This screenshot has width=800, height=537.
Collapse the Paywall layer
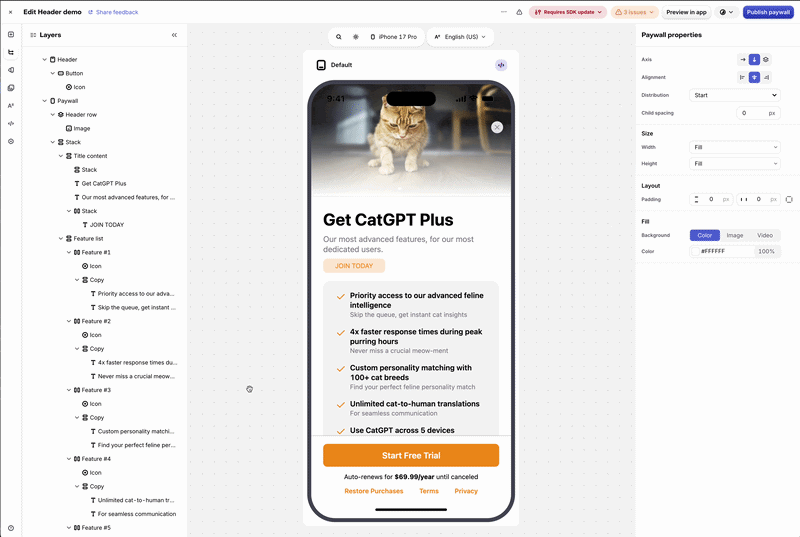tap(44, 101)
